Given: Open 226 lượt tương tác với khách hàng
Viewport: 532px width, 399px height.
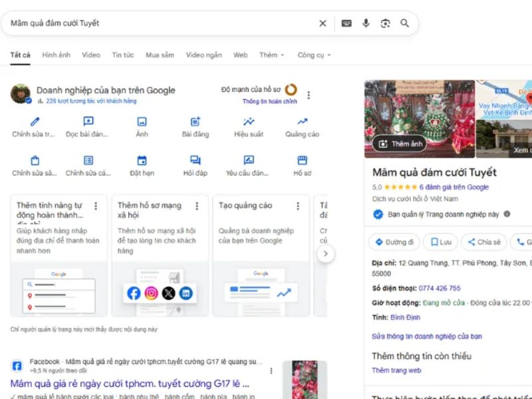Looking at the screenshot, I should pyautogui.click(x=91, y=101).
